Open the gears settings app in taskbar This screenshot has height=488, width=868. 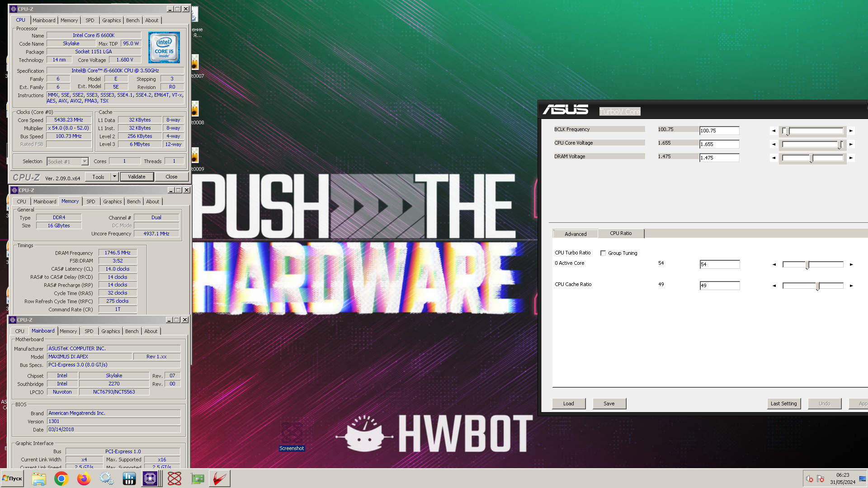point(107,479)
